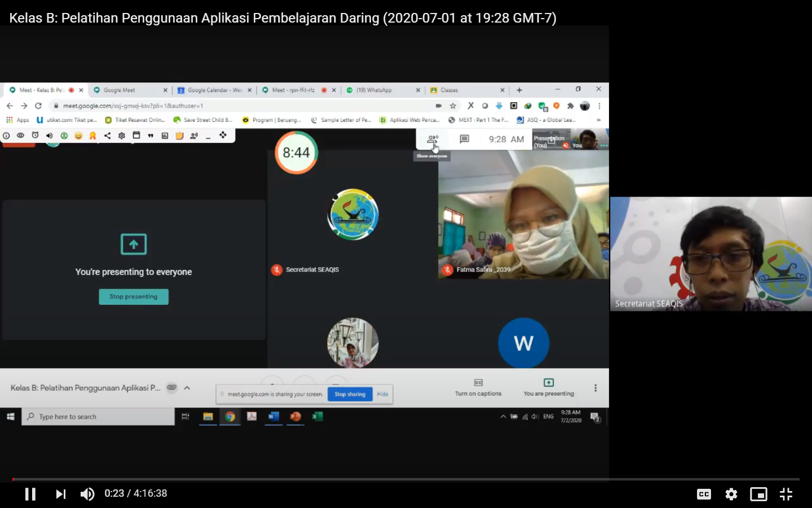The image size is (812, 508).
Task: Open Google Meet more options menu
Action: click(x=595, y=388)
